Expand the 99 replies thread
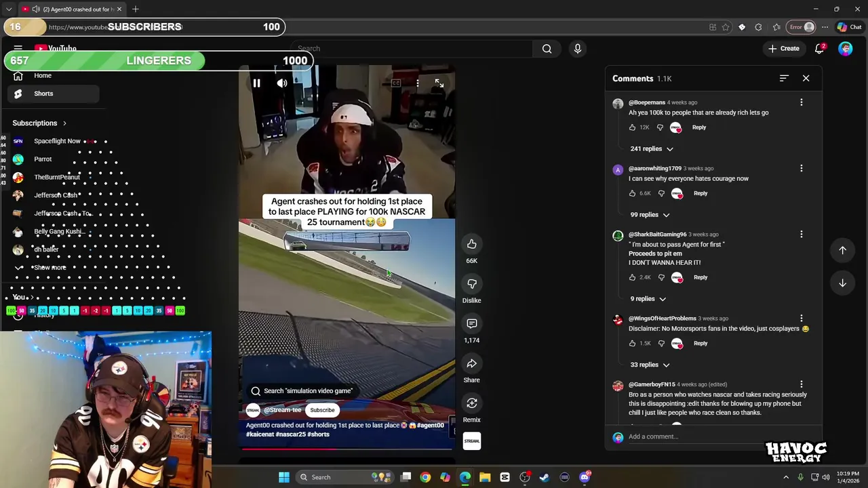 [x=650, y=215]
